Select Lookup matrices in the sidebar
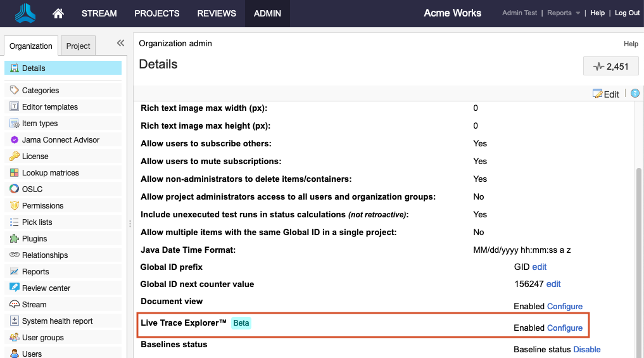 (x=63, y=172)
